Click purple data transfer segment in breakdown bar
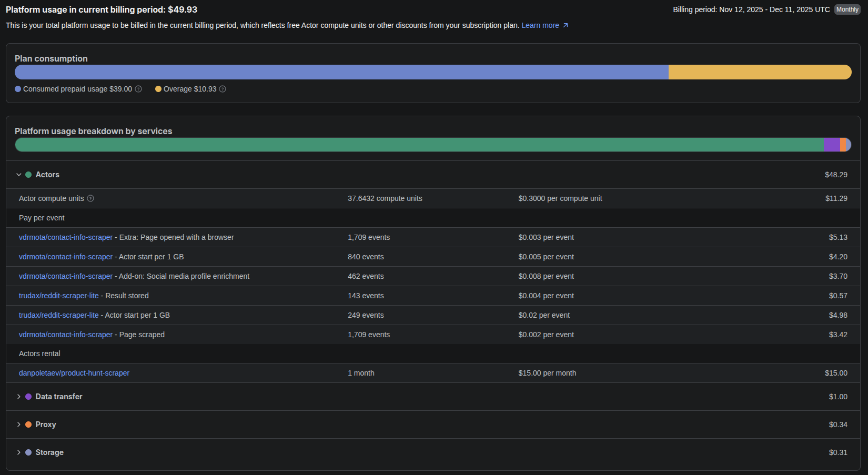Screen dimensions: 868x475 click(831, 145)
